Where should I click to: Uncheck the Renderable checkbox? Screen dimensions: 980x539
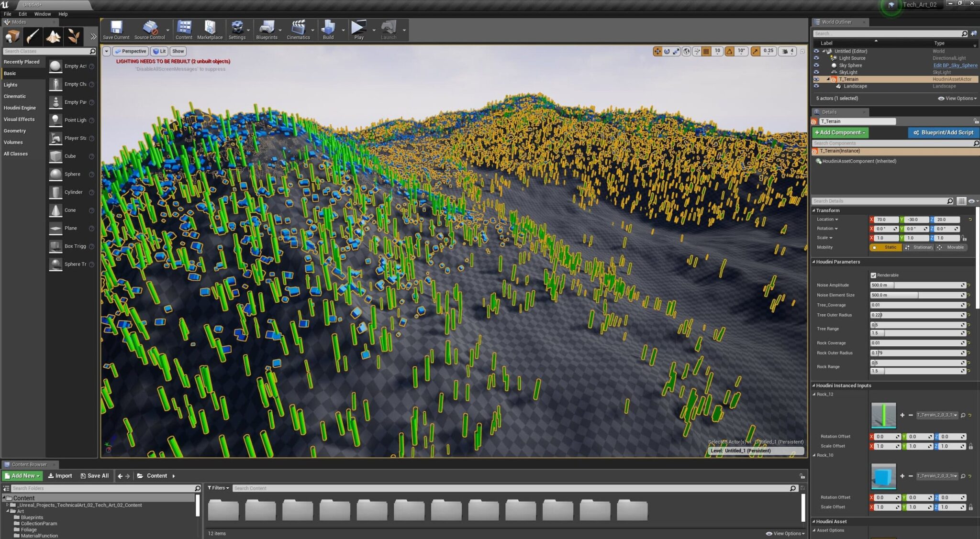coord(873,275)
